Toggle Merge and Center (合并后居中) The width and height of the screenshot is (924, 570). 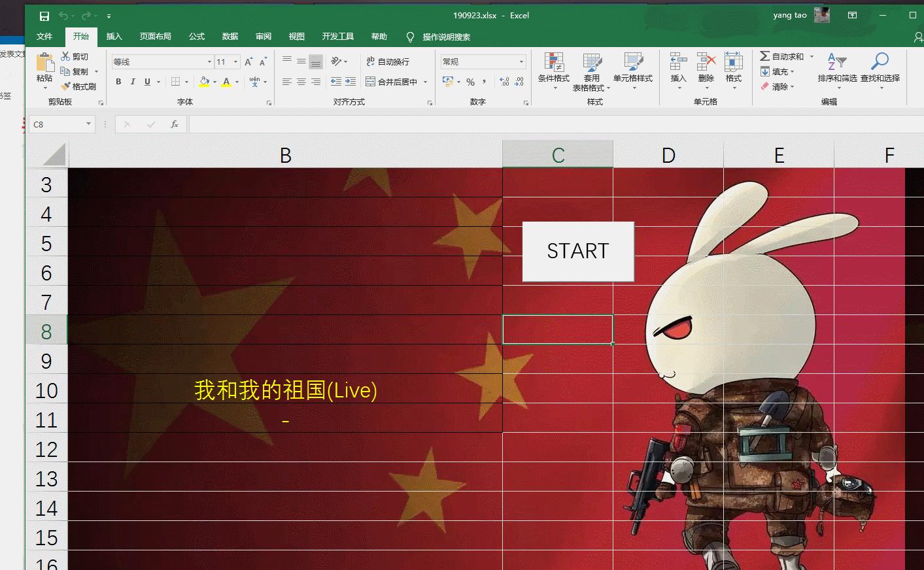(x=391, y=82)
